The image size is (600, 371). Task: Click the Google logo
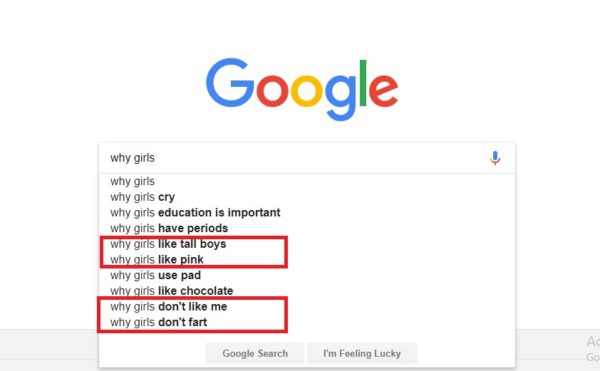pos(302,89)
